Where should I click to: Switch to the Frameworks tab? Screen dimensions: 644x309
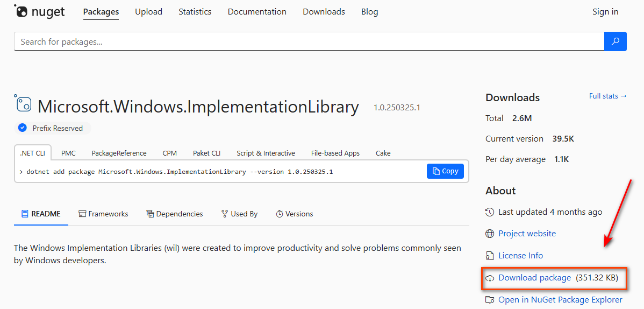coord(104,214)
